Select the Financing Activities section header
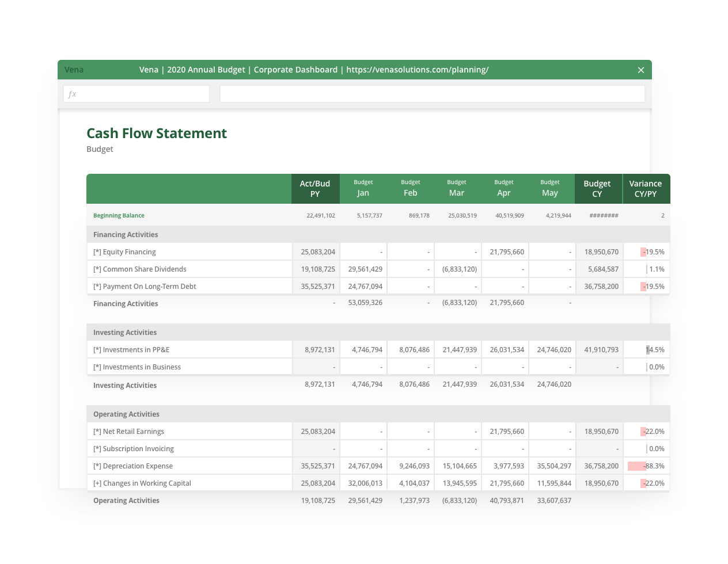The width and height of the screenshot is (728, 564). (124, 234)
